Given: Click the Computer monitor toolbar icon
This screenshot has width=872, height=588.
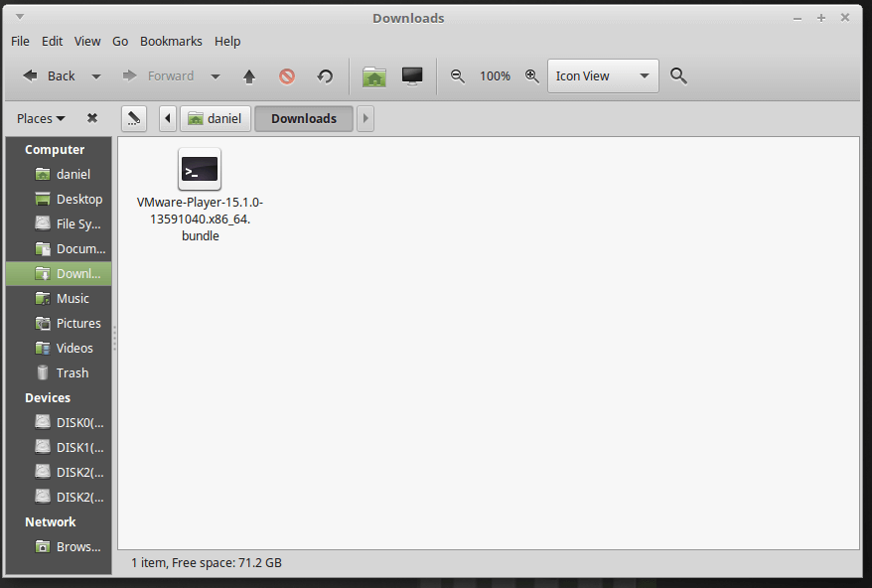Looking at the screenshot, I should (x=412, y=76).
